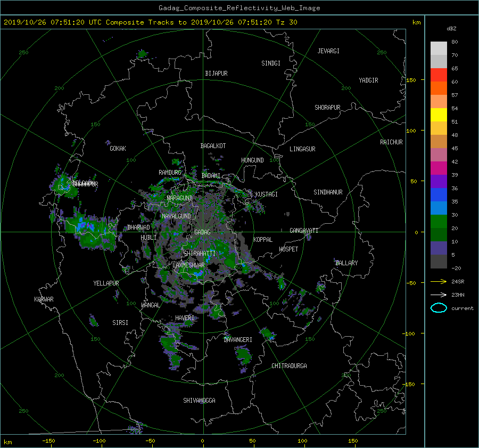Select the HUNGUND label
Image resolution: width=479 pixels, height=448 pixels.
[252, 160]
